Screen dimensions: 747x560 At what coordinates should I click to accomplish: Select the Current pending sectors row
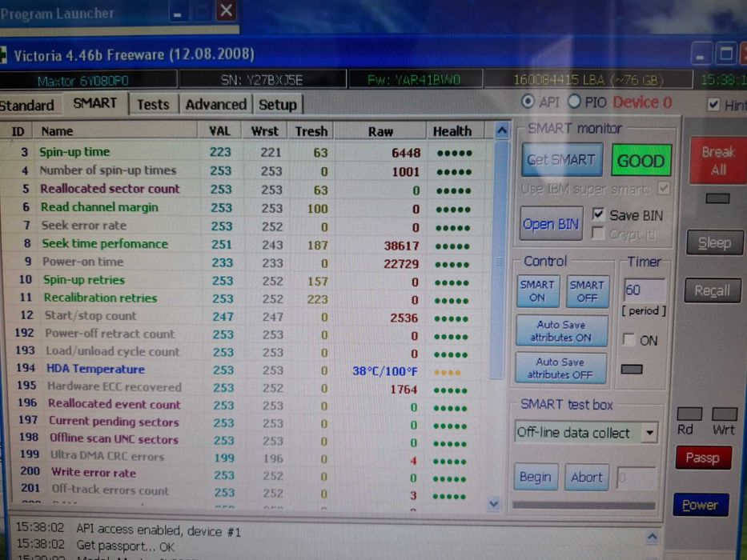(249, 422)
